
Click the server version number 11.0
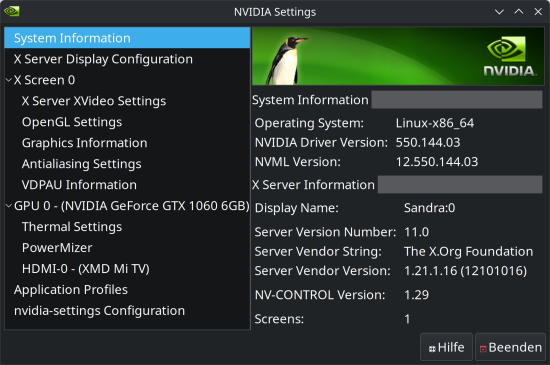click(416, 232)
